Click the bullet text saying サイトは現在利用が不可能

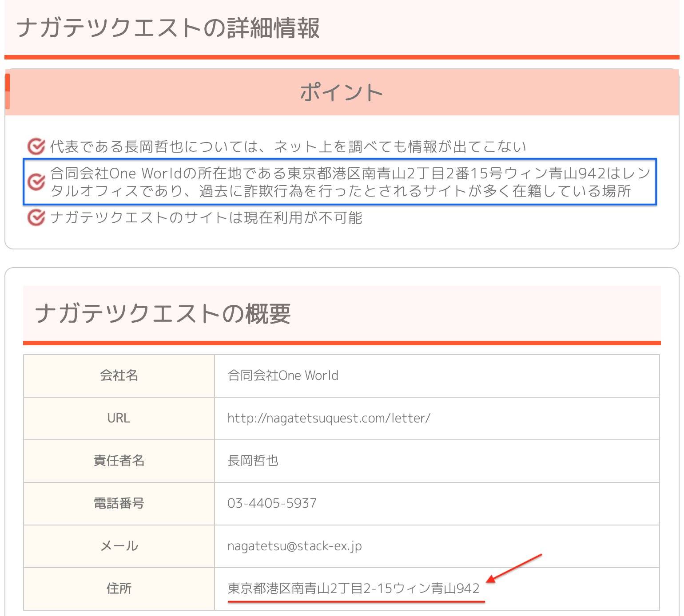coord(206,218)
